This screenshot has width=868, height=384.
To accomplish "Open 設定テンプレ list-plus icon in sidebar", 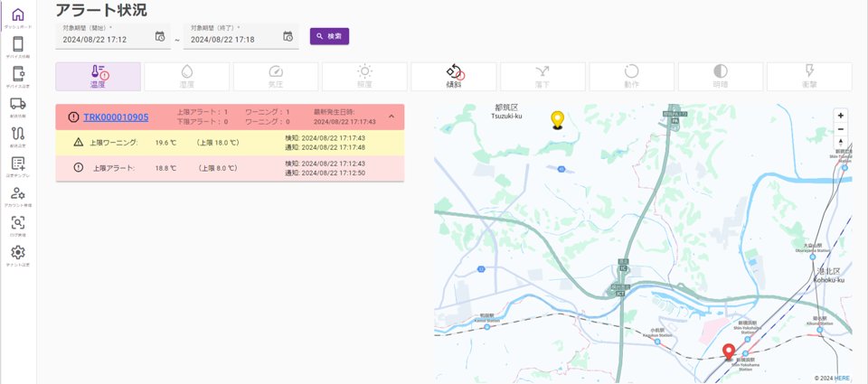I will (x=18, y=164).
